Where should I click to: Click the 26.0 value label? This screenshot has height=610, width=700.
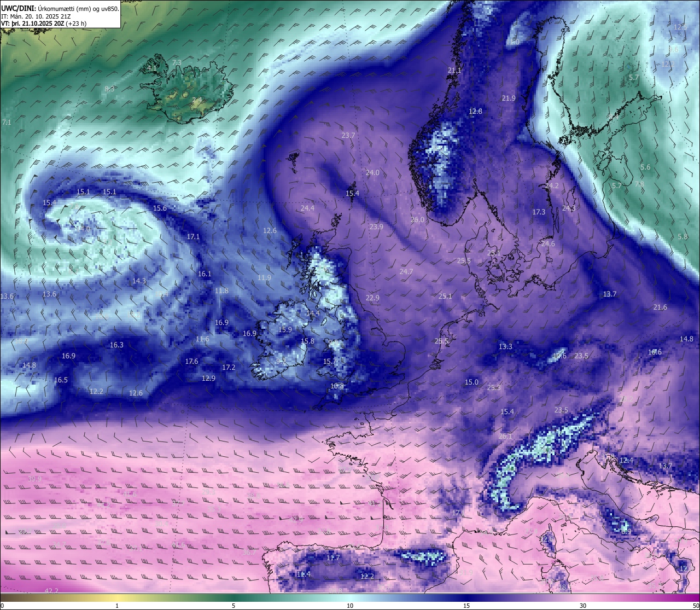point(417,220)
